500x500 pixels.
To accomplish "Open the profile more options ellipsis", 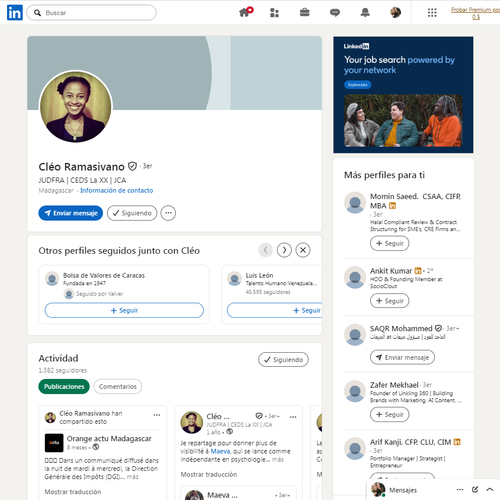I will 168,213.
